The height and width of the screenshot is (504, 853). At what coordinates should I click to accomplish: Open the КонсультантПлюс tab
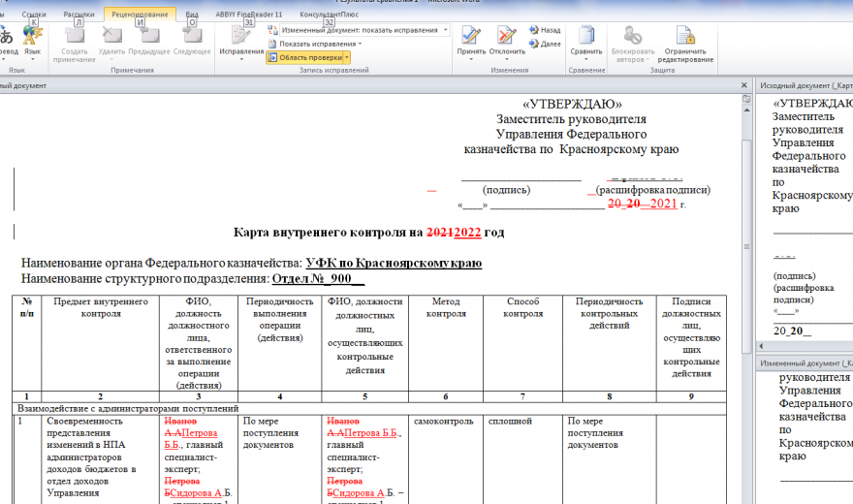pos(330,15)
